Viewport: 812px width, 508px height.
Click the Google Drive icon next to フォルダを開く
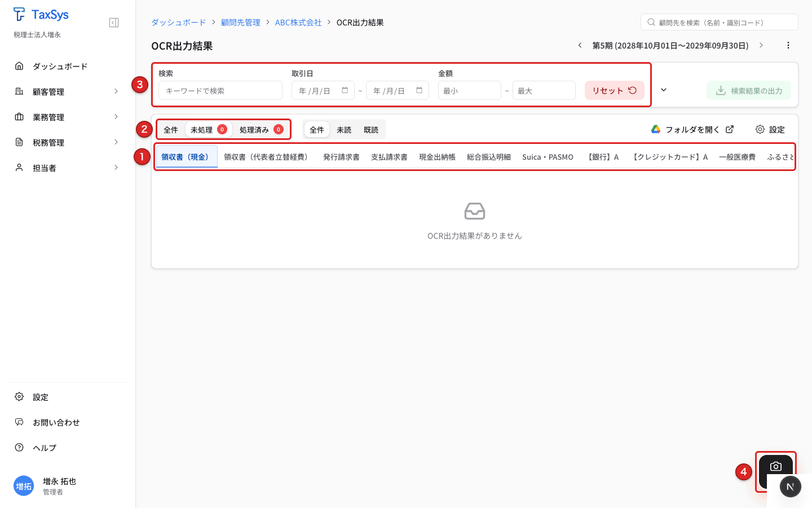(655, 129)
